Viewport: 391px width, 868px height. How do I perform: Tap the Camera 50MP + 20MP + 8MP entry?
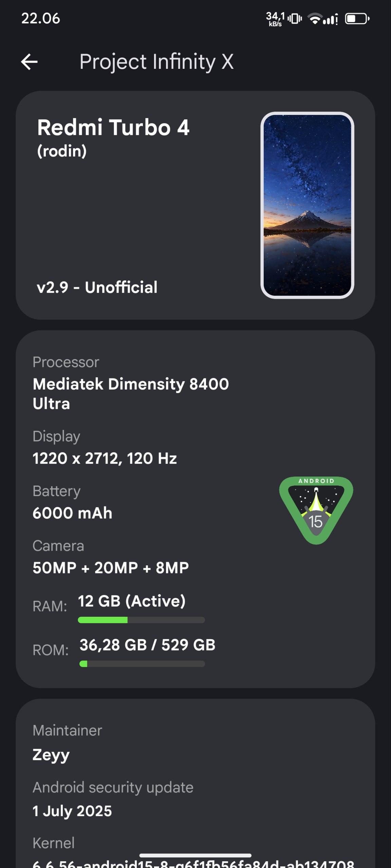tap(111, 567)
